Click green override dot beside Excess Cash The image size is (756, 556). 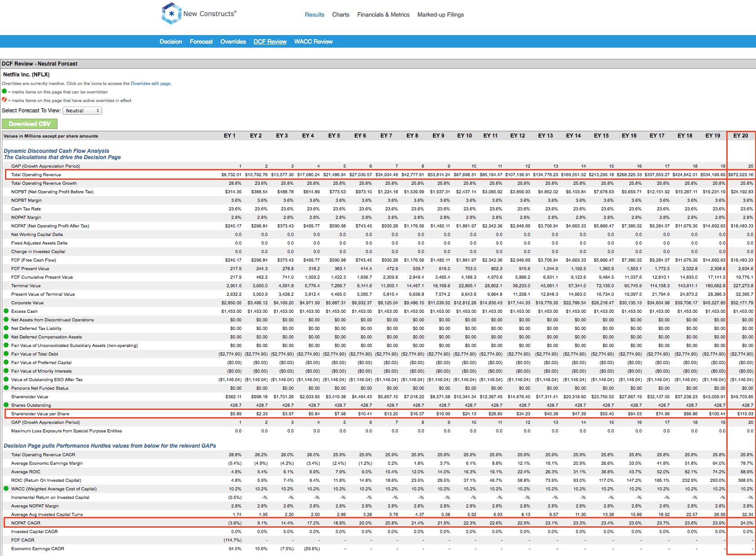6,311
